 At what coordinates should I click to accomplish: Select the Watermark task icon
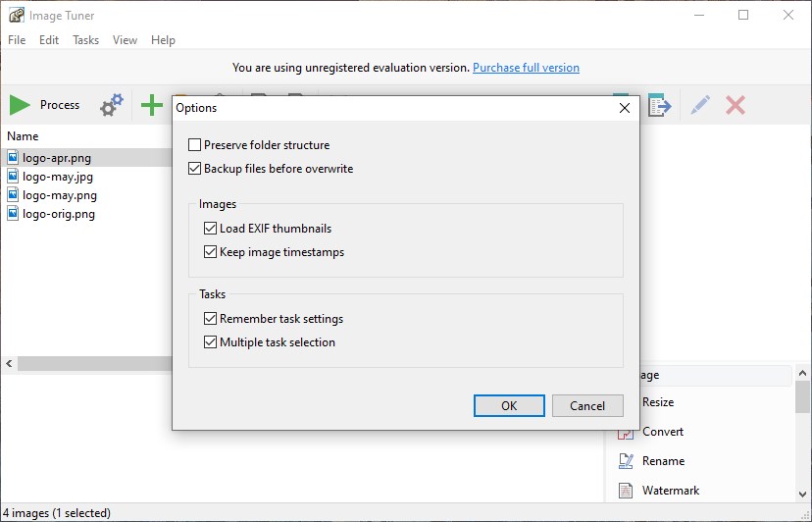tap(625, 491)
